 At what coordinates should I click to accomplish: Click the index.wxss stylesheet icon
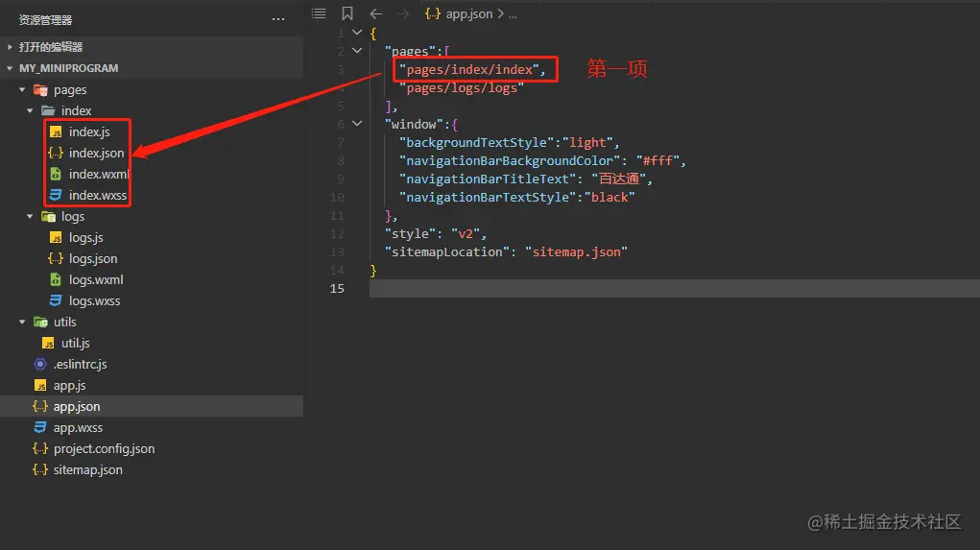(x=56, y=195)
